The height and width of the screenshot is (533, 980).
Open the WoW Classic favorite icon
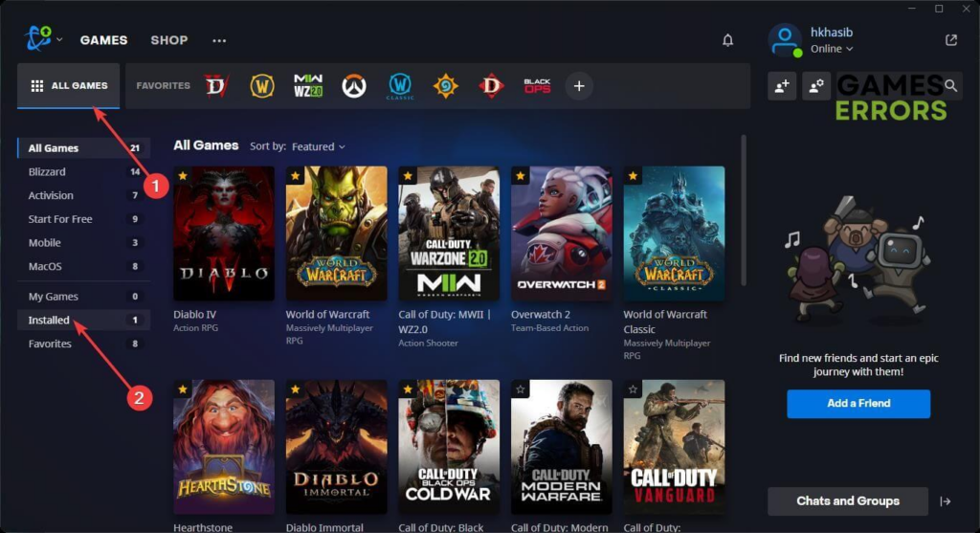(x=400, y=86)
